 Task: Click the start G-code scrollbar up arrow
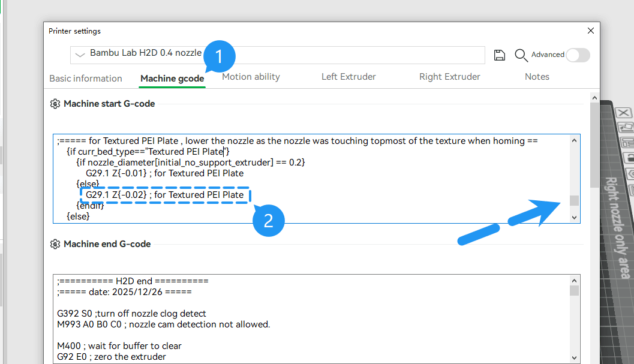574,140
